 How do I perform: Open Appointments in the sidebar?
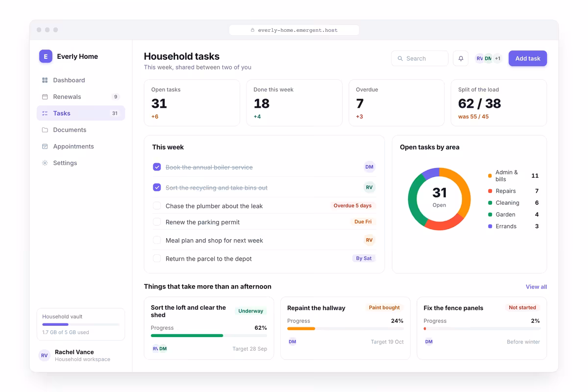pyautogui.click(x=81, y=147)
